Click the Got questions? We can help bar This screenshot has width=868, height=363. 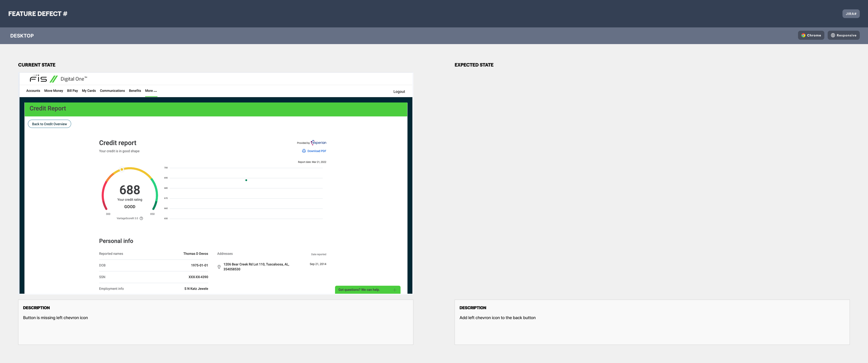pos(368,290)
